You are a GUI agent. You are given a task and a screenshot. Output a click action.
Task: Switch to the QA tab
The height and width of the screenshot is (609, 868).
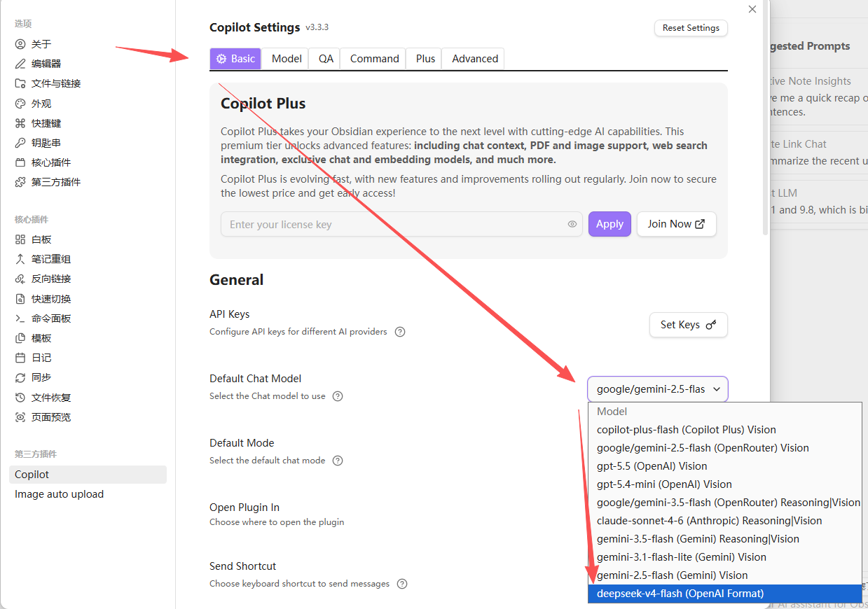pos(326,59)
